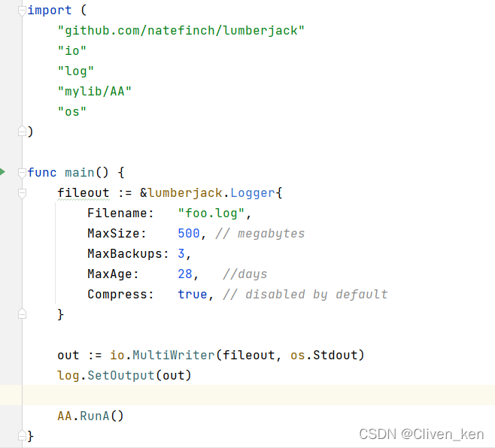Click the // megabytes comment
The image size is (495, 448).
pos(260,234)
